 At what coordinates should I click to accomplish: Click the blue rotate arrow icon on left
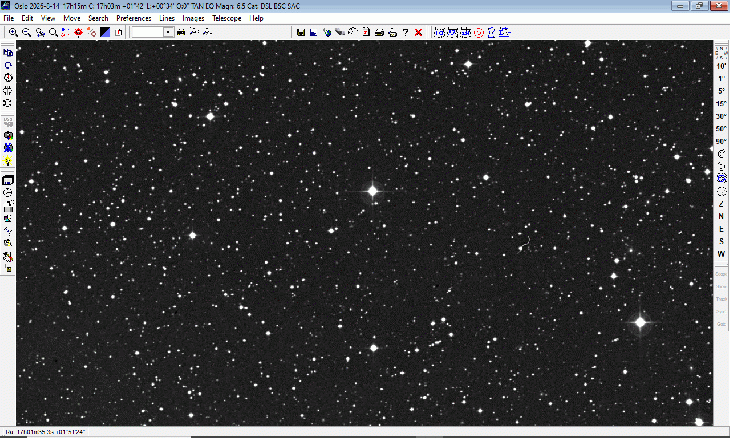click(8, 65)
